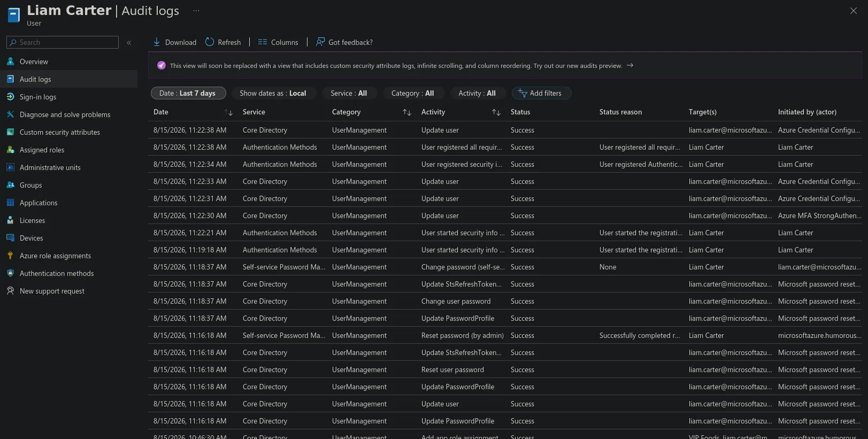Open the ellipsis more options in the header
The height and width of the screenshot is (439, 868).
pos(196,11)
